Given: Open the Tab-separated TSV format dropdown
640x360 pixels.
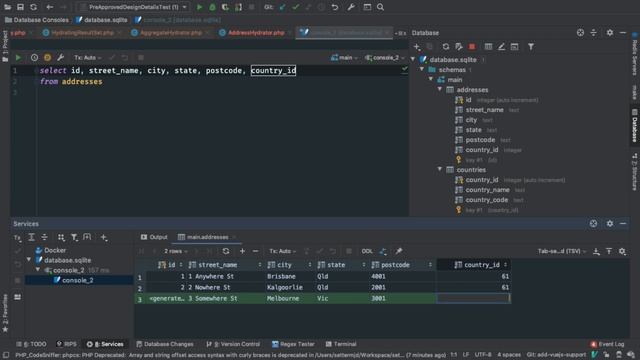Looking at the screenshot, I should pyautogui.click(x=562, y=251).
